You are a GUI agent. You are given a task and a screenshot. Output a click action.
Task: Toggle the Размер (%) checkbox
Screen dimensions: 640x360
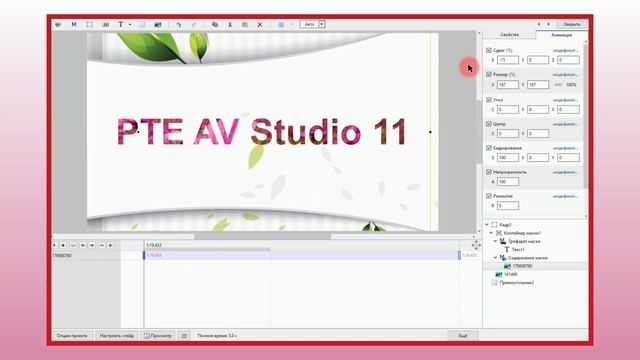click(x=489, y=74)
